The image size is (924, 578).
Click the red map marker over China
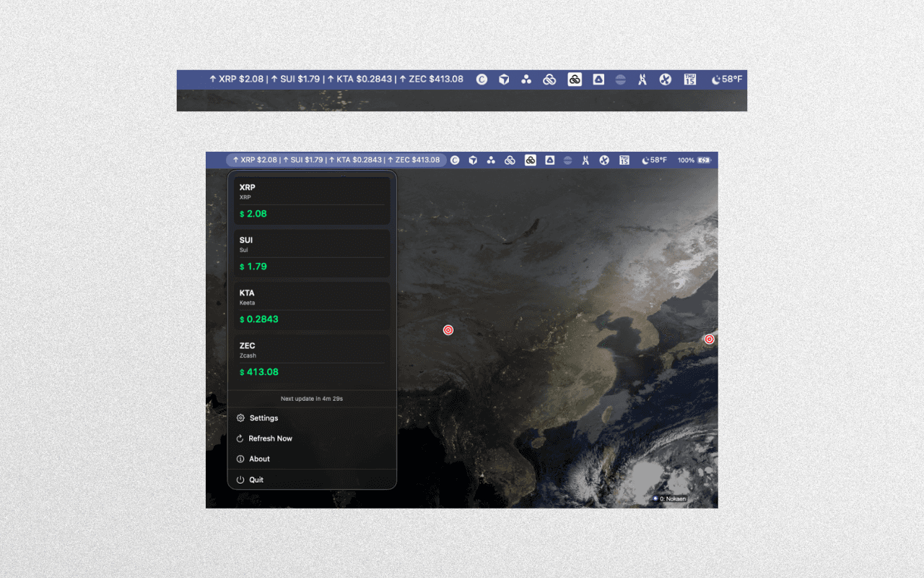pyautogui.click(x=448, y=329)
